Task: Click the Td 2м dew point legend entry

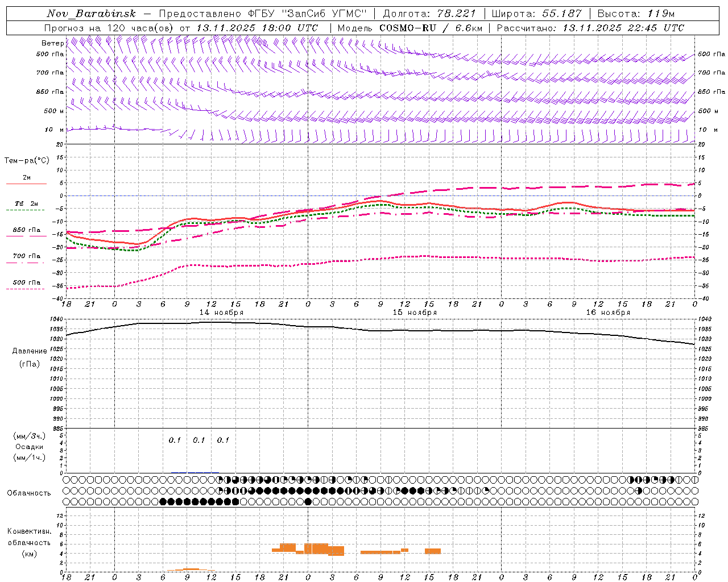Action: tap(27, 203)
